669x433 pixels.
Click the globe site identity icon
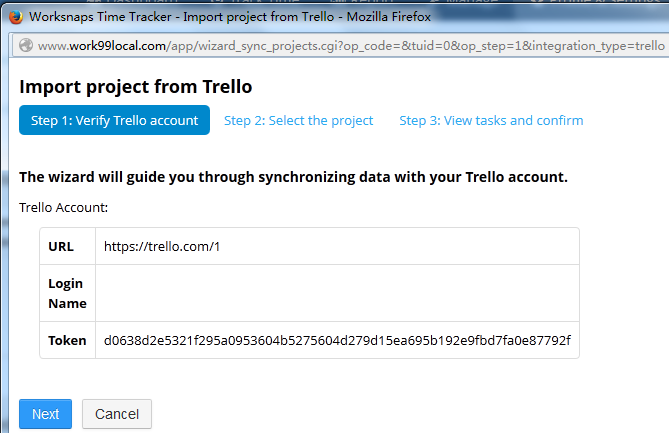24,45
